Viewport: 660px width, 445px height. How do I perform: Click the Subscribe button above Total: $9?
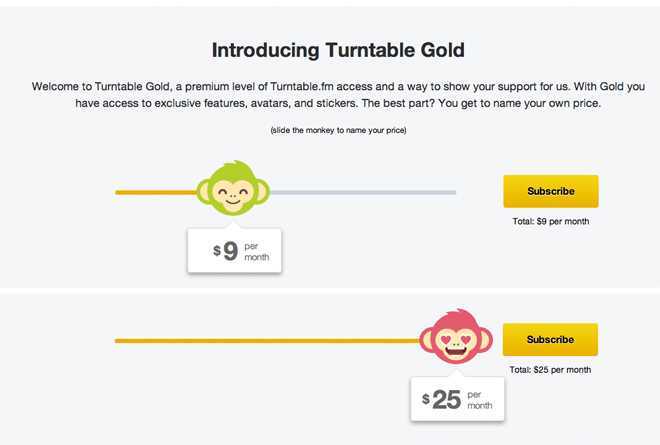(x=551, y=191)
